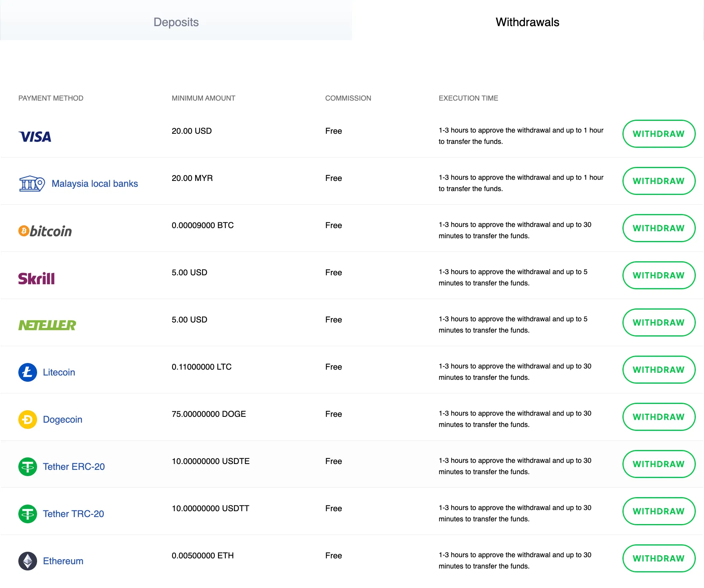Click the Ethereum coin icon
The width and height of the screenshot is (704, 588).
pyautogui.click(x=28, y=561)
